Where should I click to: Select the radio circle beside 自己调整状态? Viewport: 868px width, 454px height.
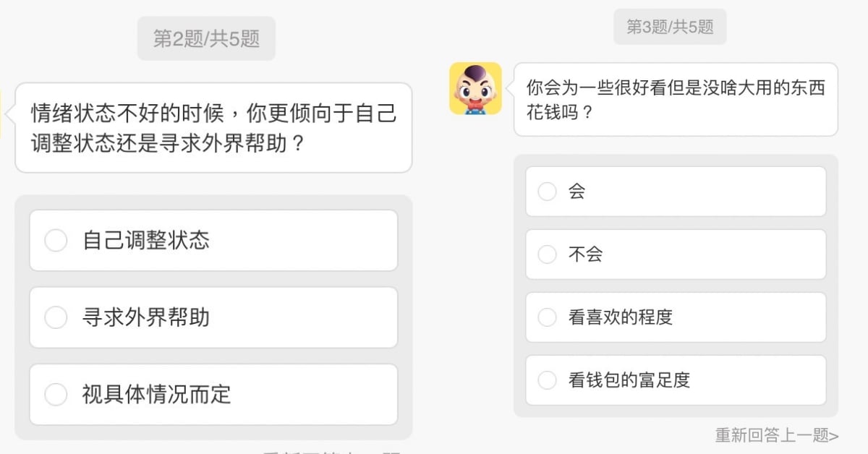coord(56,241)
